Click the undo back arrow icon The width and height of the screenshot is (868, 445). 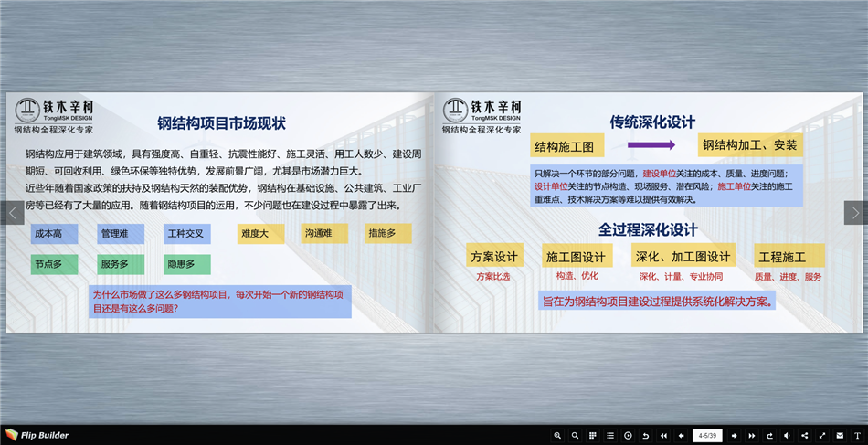[x=646, y=436]
